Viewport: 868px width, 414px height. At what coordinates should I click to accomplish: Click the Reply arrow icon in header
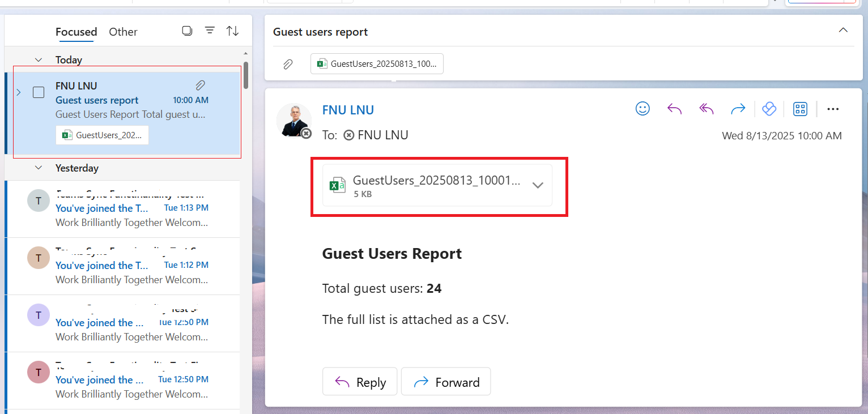pyautogui.click(x=674, y=109)
